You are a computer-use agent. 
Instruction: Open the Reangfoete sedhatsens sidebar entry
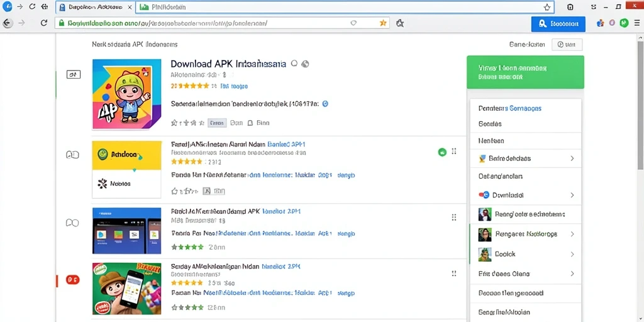tap(525, 214)
